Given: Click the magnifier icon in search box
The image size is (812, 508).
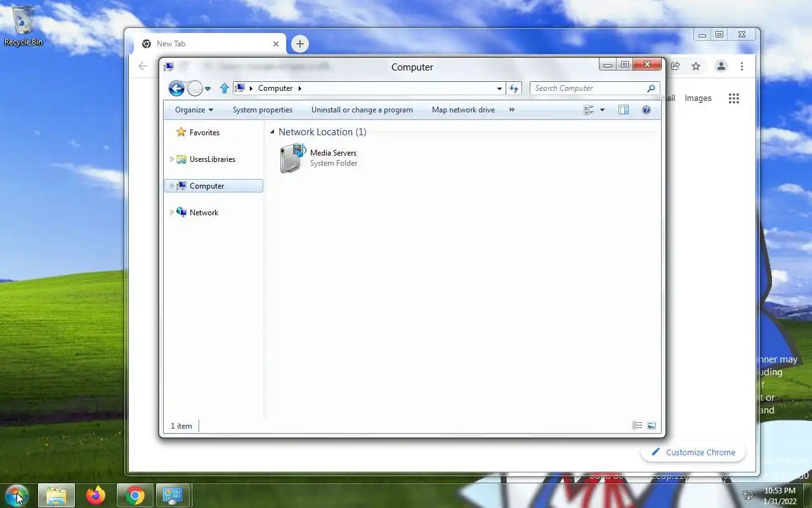Looking at the screenshot, I should point(651,88).
